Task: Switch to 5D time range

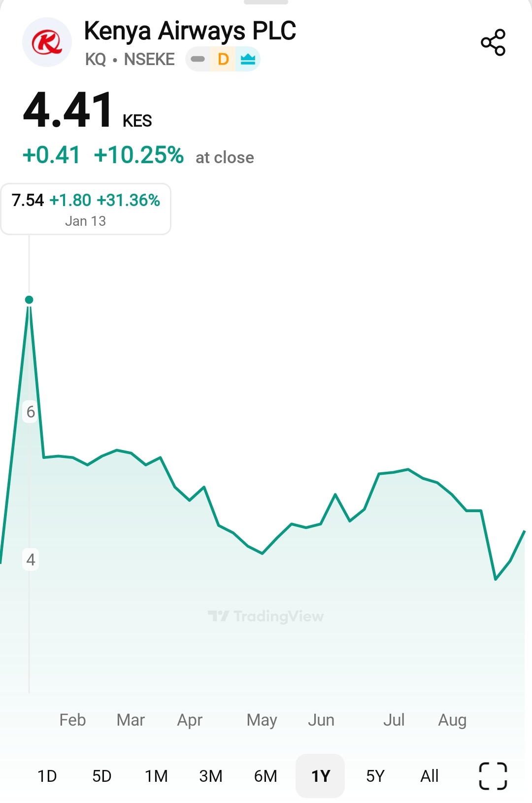Action: point(102,776)
